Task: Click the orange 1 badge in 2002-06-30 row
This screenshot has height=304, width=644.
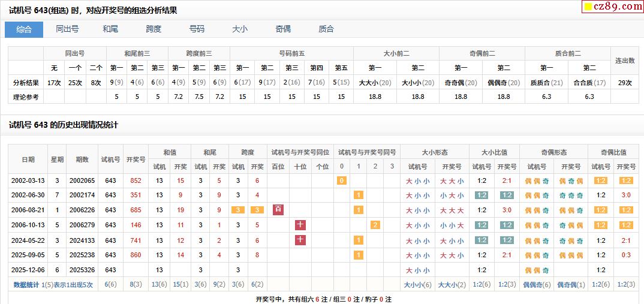Action: (x=359, y=195)
